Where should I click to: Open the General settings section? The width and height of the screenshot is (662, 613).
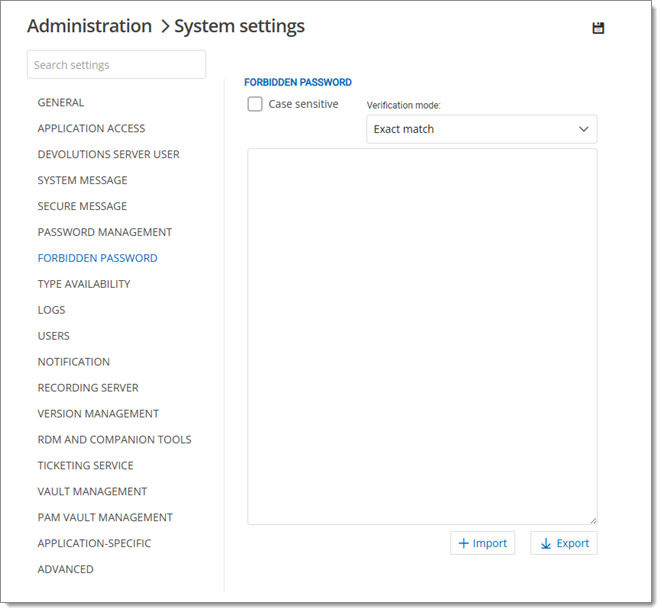[61, 102]
